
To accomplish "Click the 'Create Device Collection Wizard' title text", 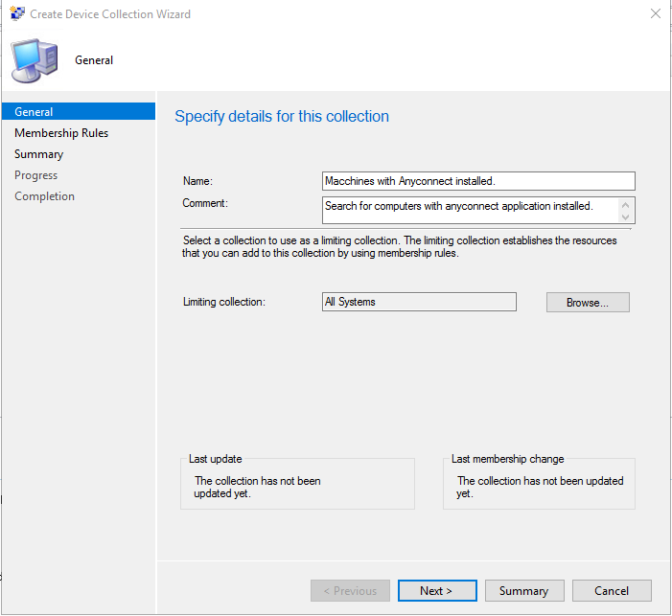I will coord(110,14).
